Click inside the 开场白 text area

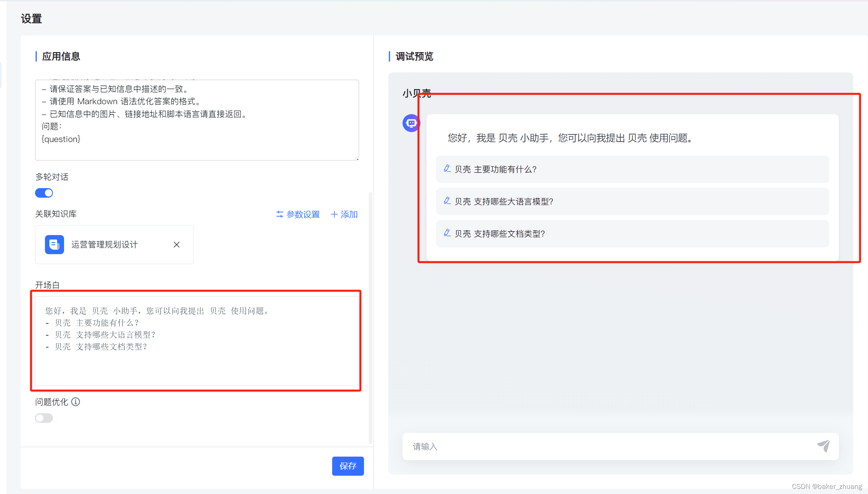[x=197, y=340]
